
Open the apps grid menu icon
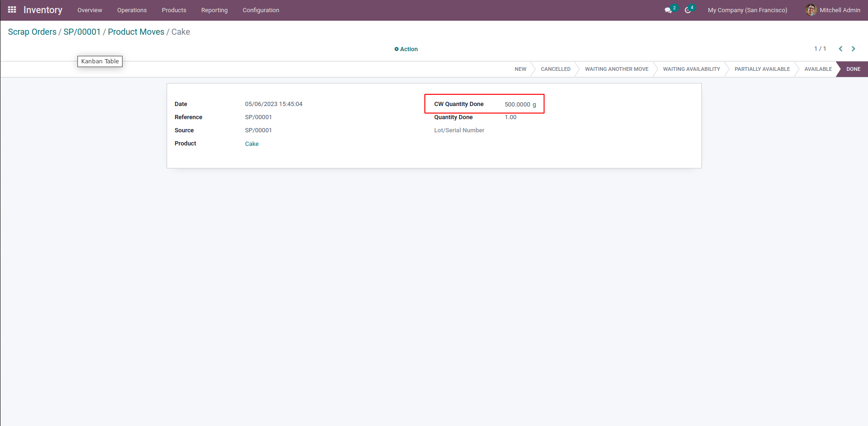pos(12,10)
